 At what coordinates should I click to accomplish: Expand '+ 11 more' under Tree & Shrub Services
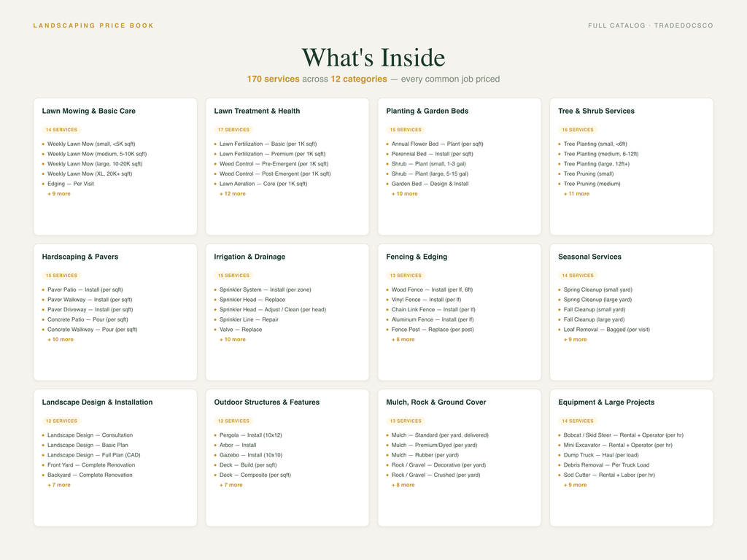click(576, 194)
